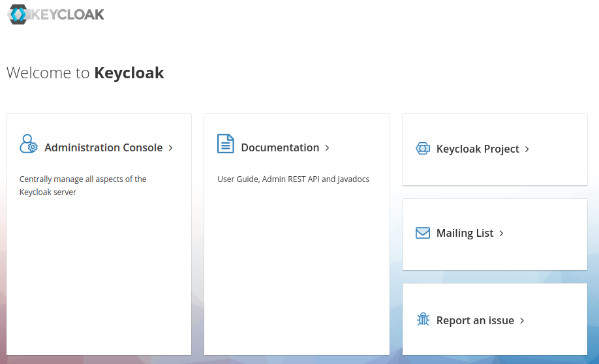This screenshot has width=599, height=364.
Task: Click 'User Guide, Admin REST API and Javadocs' text
Action: [x=294, y=179]
